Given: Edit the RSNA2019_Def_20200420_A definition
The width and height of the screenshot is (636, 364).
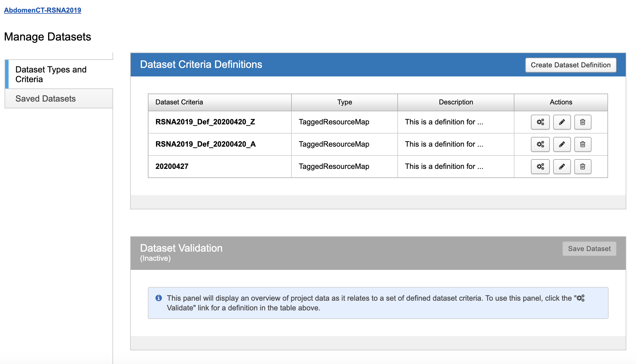Looking at the screenshot, I should click(562, 144).
